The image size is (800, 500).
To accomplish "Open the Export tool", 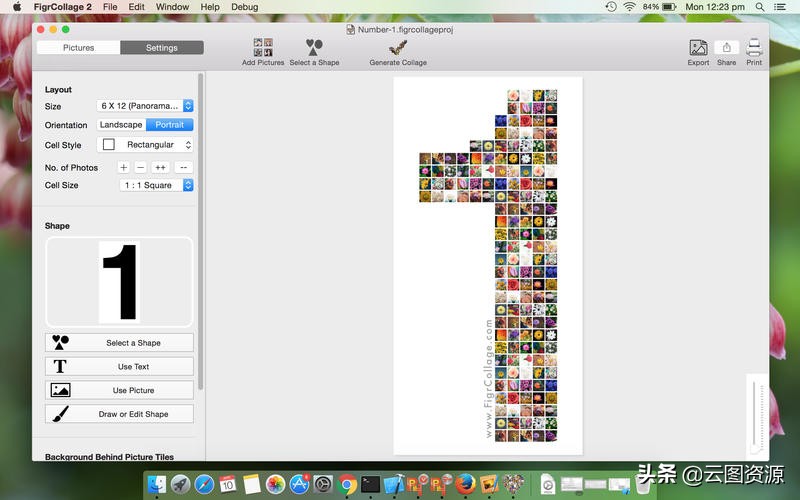I will pyautogui.click(x=698, y=48).
